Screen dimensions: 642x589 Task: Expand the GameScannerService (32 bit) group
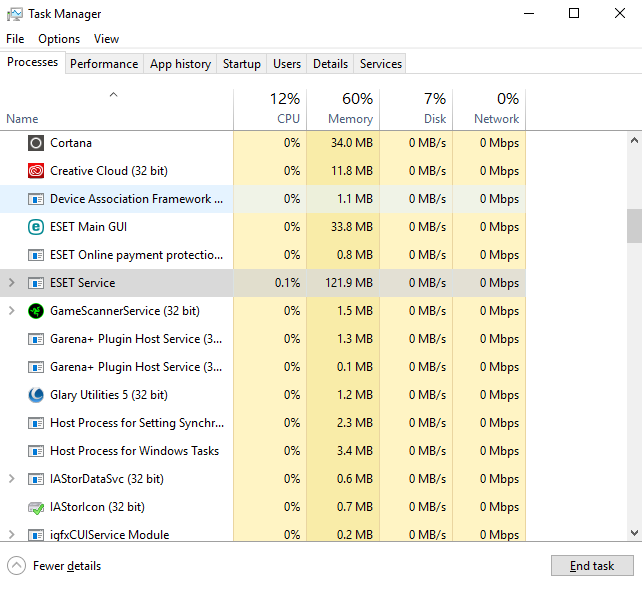click(x=12, y=311)
